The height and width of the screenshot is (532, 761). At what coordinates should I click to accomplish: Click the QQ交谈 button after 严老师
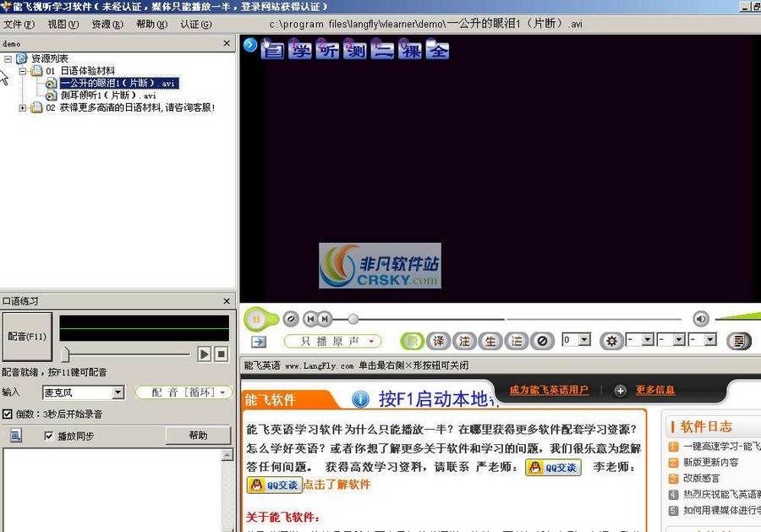(x=553, y=468)
